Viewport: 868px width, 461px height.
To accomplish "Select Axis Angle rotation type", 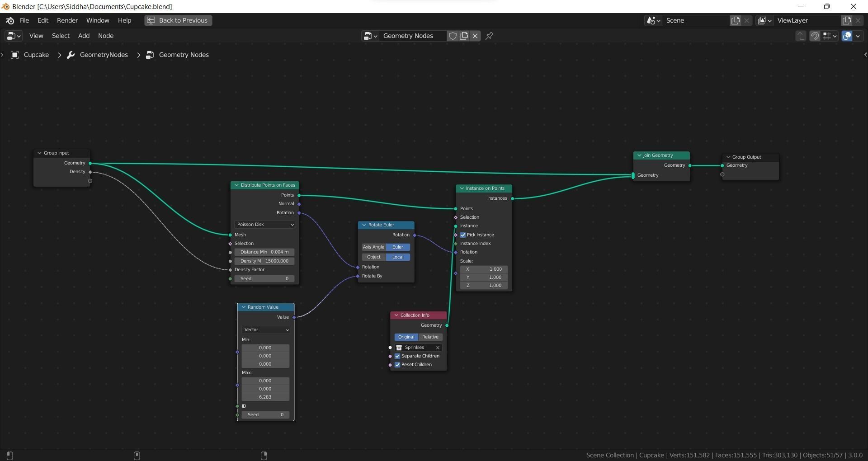I will click(373, 247).
